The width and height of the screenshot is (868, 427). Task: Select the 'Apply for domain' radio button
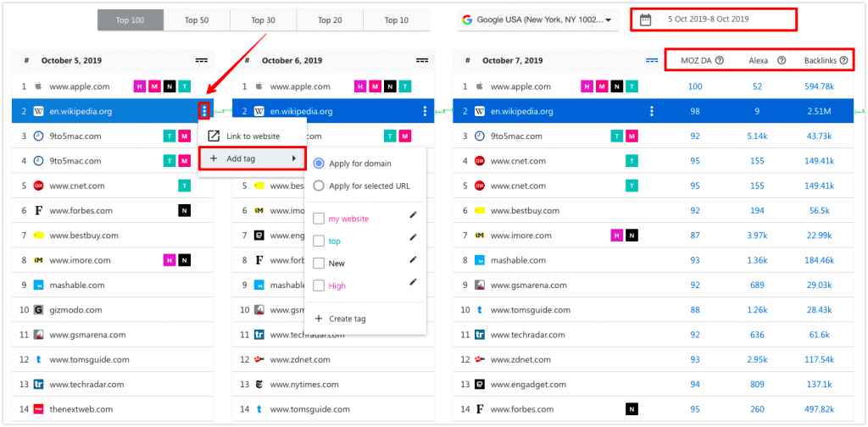pyautogui.click(x=319, y=164)
